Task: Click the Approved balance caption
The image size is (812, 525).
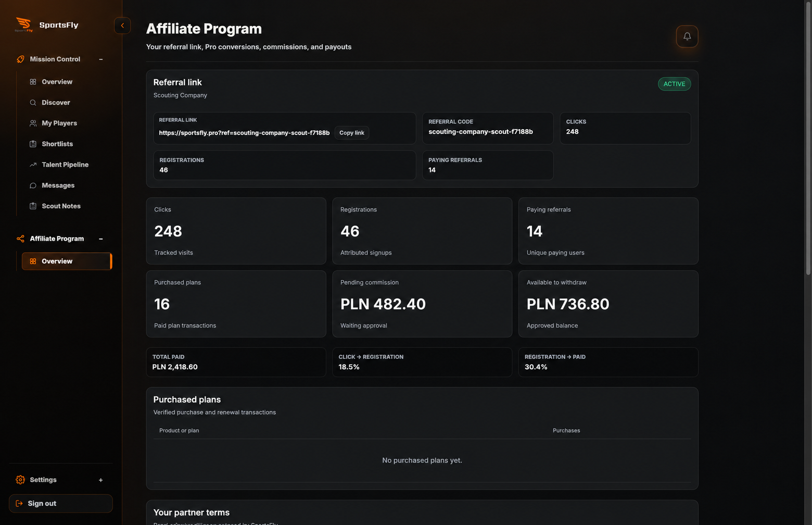Action: 552,326
